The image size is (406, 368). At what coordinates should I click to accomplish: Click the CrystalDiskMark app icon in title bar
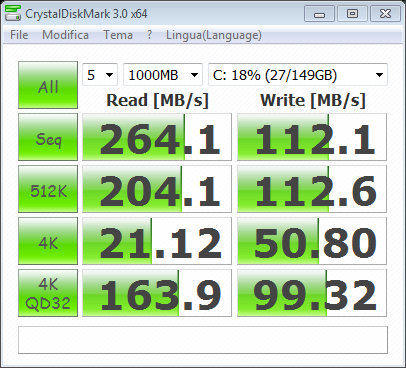pyautogui.click(x=13, y=13)
